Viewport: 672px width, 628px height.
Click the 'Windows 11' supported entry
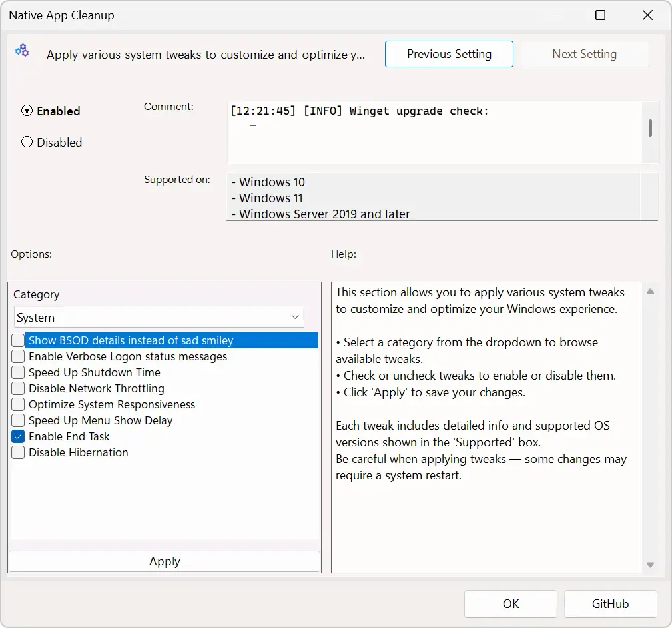267,198
